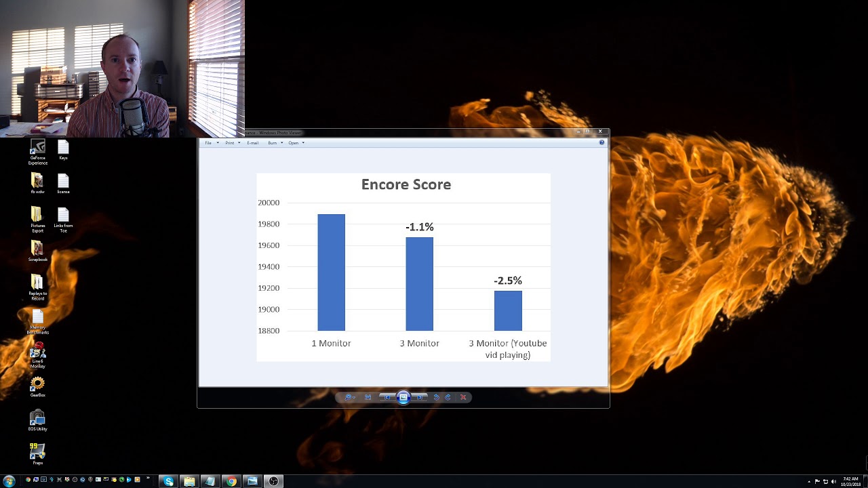This screenshot has width=868, height=488.
Task: Select the fb wdw folder
Action: click(x=37, y=184)
